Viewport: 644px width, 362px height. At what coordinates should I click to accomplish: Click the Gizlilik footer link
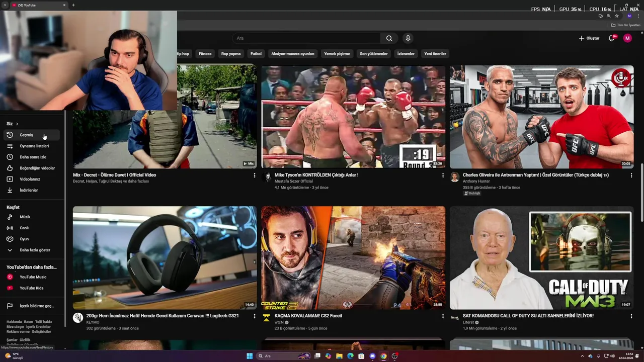click(25, 340)
